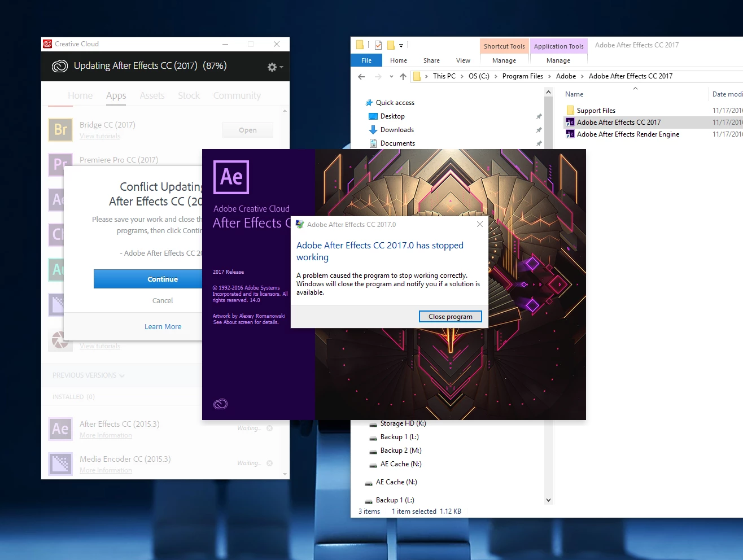743x560 pixels.
Task: Click Creative Cloud list scroll up arrow
Action: click(285, 111)
